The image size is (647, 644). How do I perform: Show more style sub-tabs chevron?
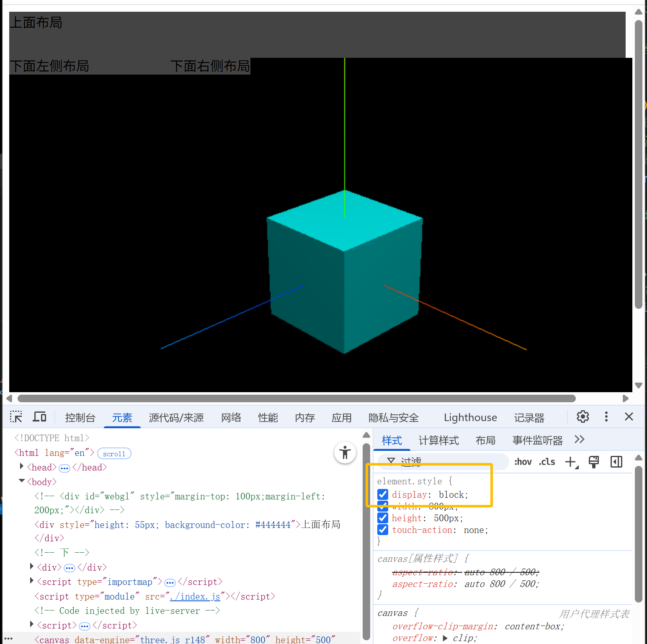[x=580, y=439]
